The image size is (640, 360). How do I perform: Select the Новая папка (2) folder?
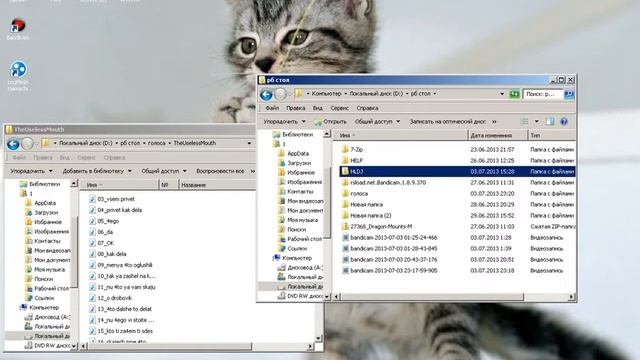coord(366,216)
